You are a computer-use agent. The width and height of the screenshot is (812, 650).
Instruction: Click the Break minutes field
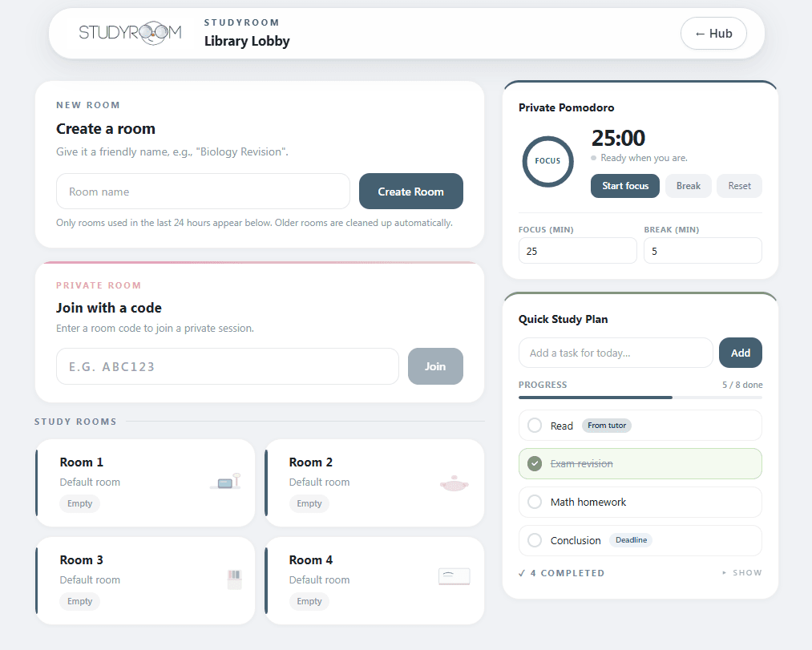(703, 251)
